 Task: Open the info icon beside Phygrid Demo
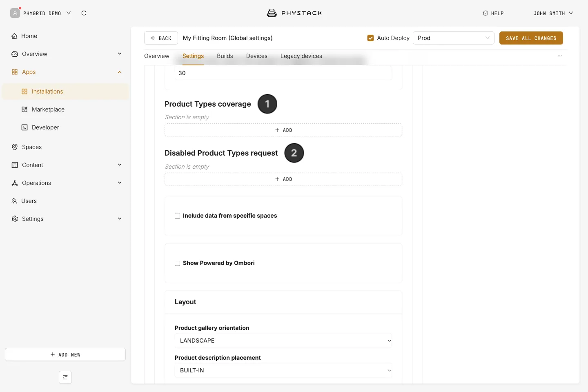[84, 13]
